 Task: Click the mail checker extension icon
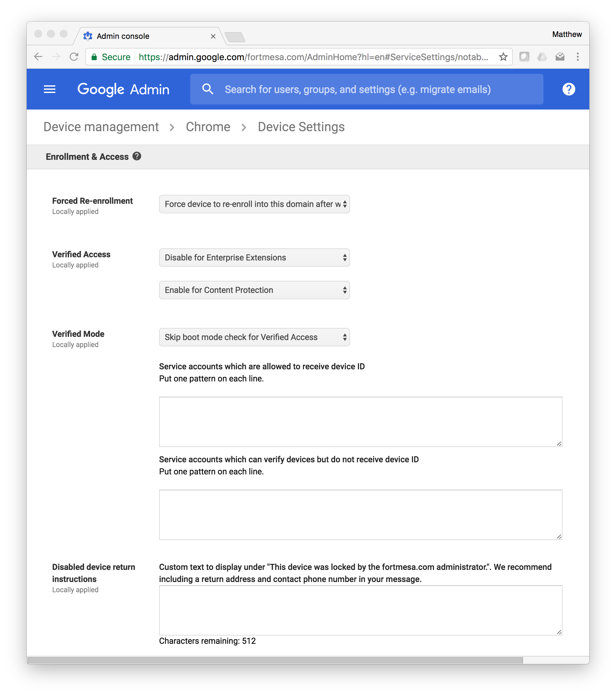pyautogui.click(x=560, y=57)
